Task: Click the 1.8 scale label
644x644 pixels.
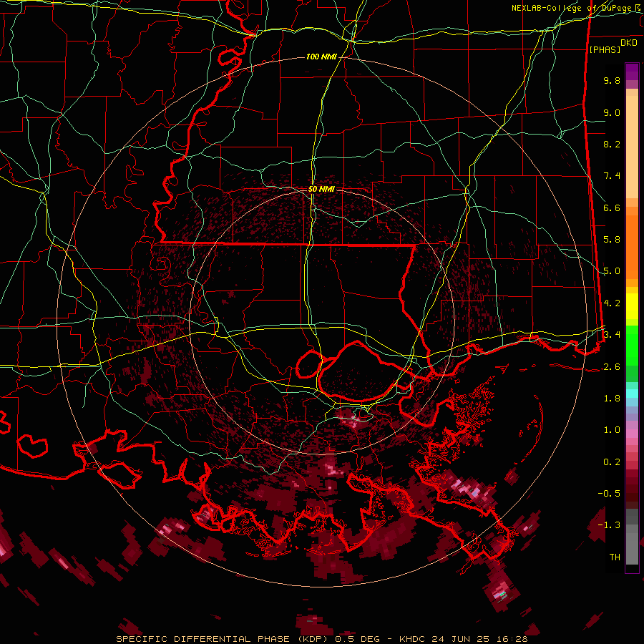Action: pyautogui.click(x=612, y=398)
